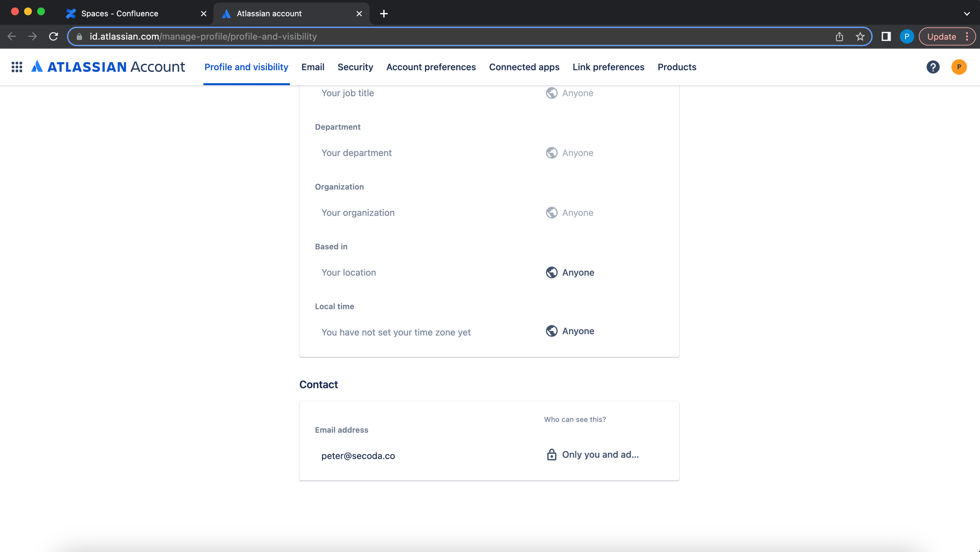Image resolution: width=980 pixels, height=552 pixels.
Task: Expand Based in visibility Anyone dropdown
Action: (570, 272)
